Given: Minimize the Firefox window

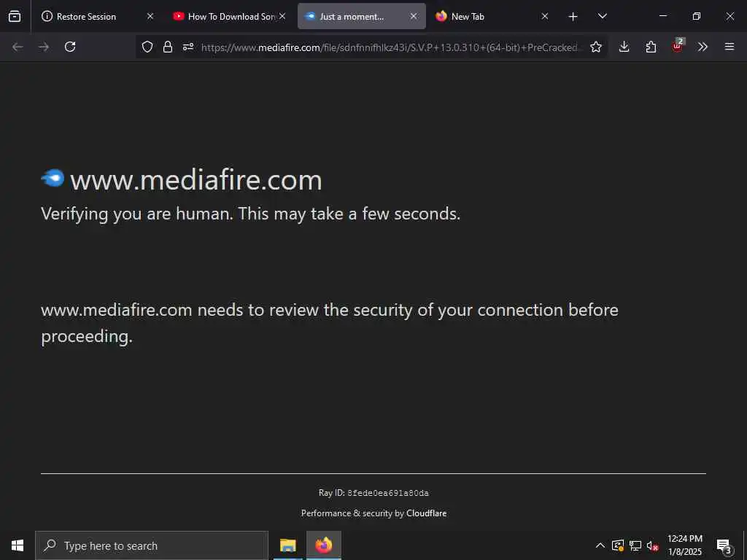Looking at the screenshot, I should [x=662, y=16].
